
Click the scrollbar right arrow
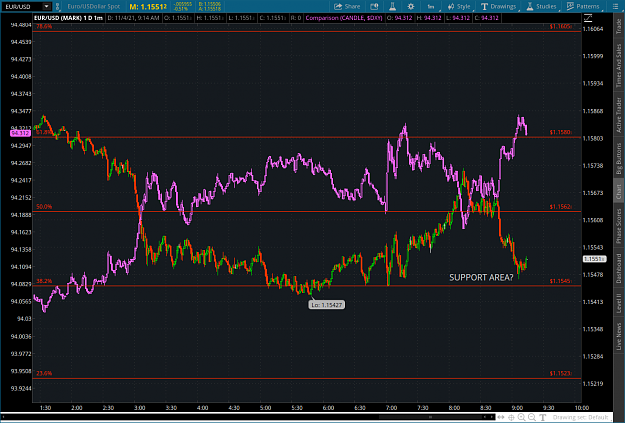point(491,417)
